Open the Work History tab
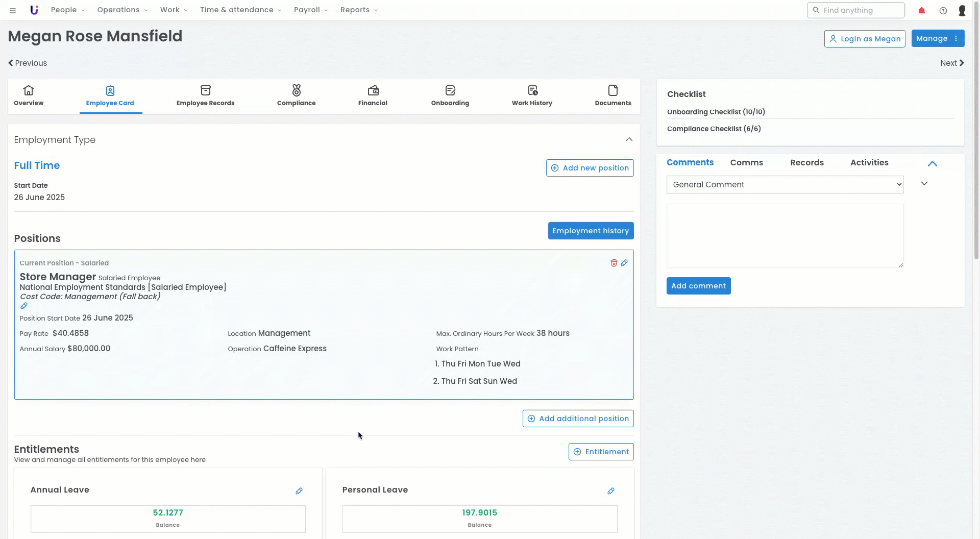Screen dimensions: 980x539 [532, 95]
